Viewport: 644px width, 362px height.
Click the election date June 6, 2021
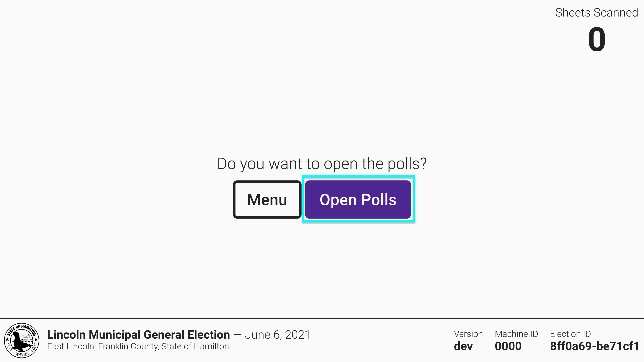pos(277,335)
